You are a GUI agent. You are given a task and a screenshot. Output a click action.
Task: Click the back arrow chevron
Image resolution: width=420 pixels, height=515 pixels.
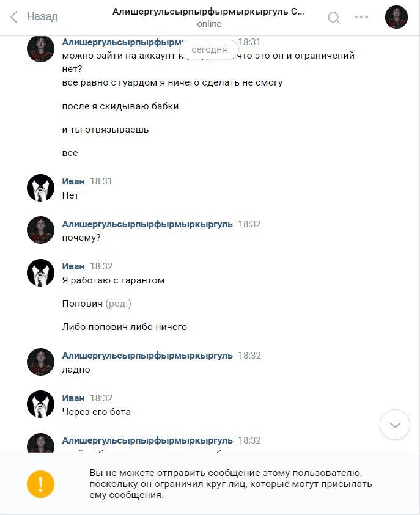pos(14,16)
